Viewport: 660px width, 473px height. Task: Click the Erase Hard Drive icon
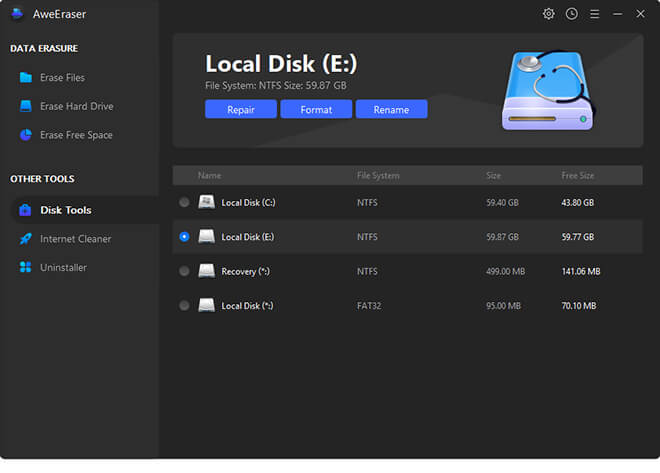pyautogui.click(x=26, y=106)
